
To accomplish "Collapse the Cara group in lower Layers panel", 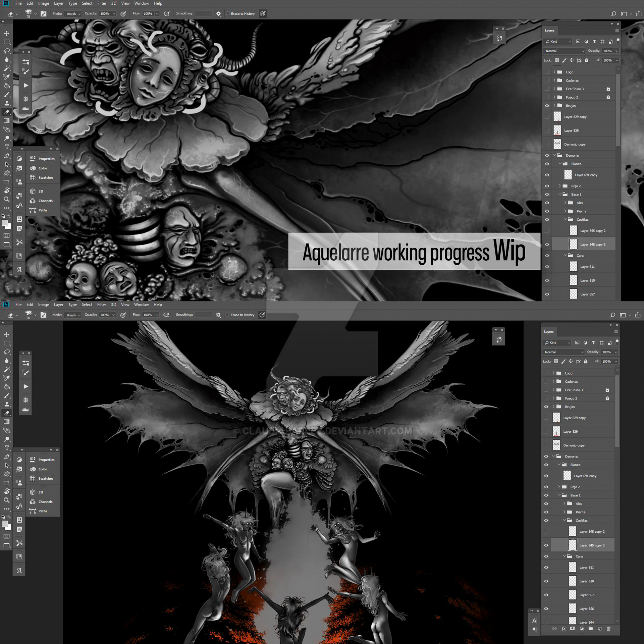I will click(564, 556).
